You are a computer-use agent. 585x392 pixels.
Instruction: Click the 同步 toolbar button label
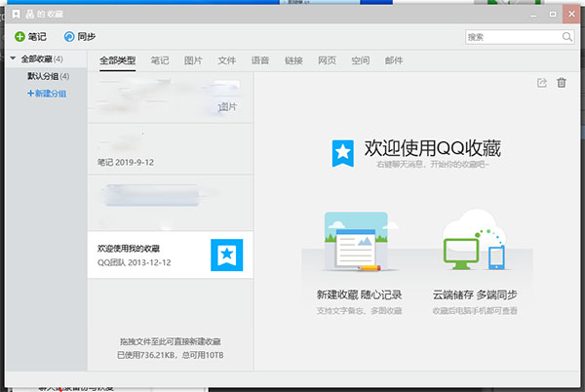coord(87,36)
